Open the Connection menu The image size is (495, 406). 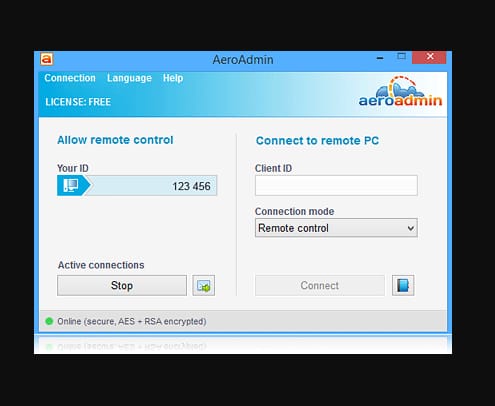(70, 78)
